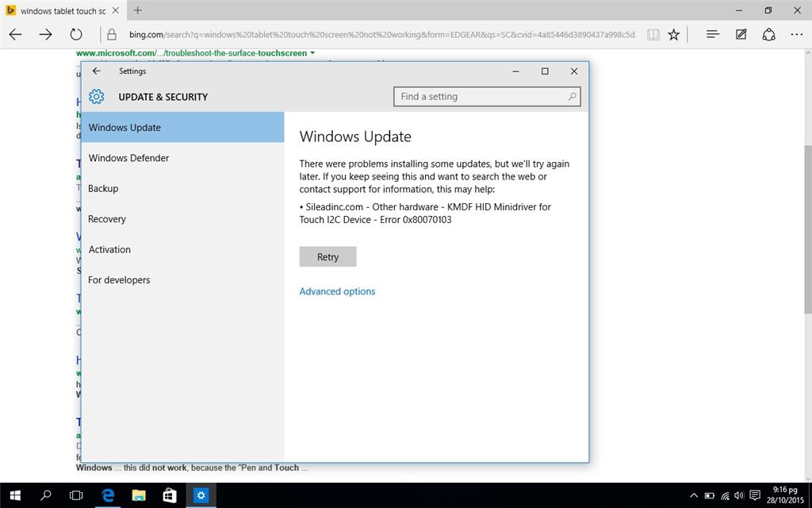Minimize the Settings window
Viewport: 812px width, 508px height.
click(515, 71)
